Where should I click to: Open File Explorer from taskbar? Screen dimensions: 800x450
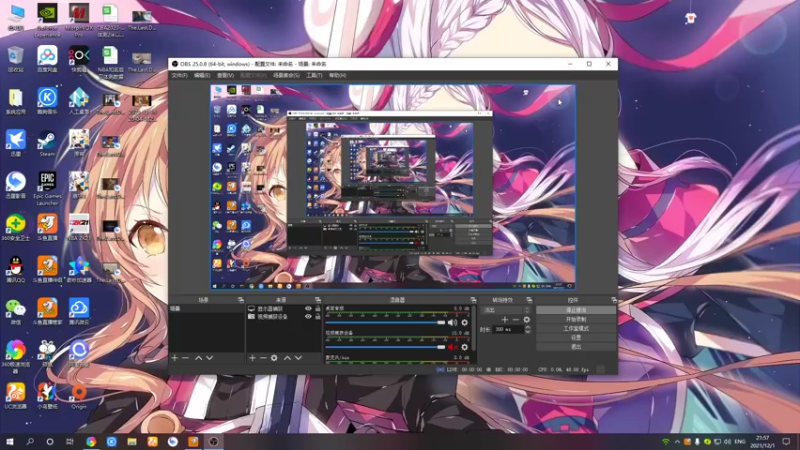(132, 441)
